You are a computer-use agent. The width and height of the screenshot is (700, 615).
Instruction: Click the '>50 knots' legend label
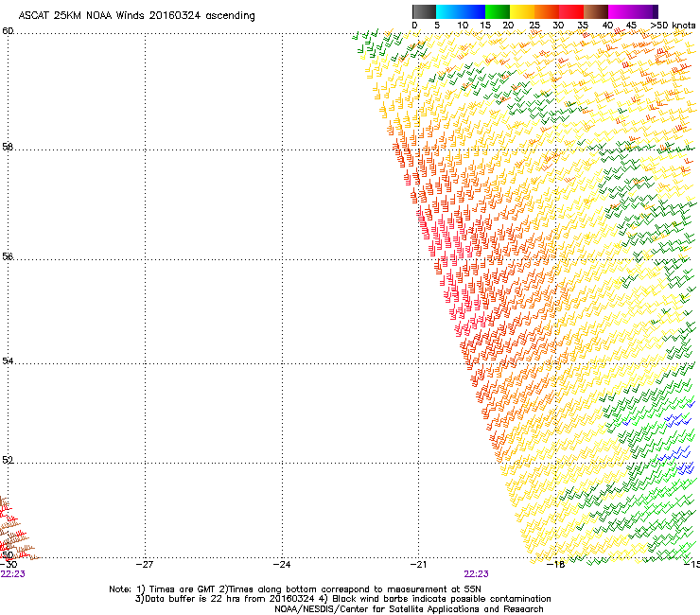click(673, 26)
